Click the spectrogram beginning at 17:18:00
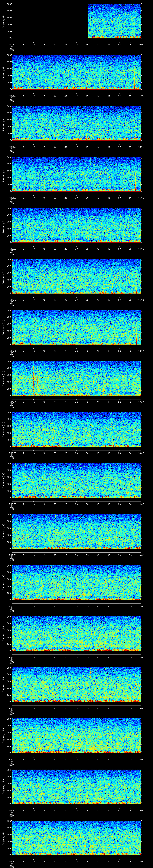 (x=77, y=481)
